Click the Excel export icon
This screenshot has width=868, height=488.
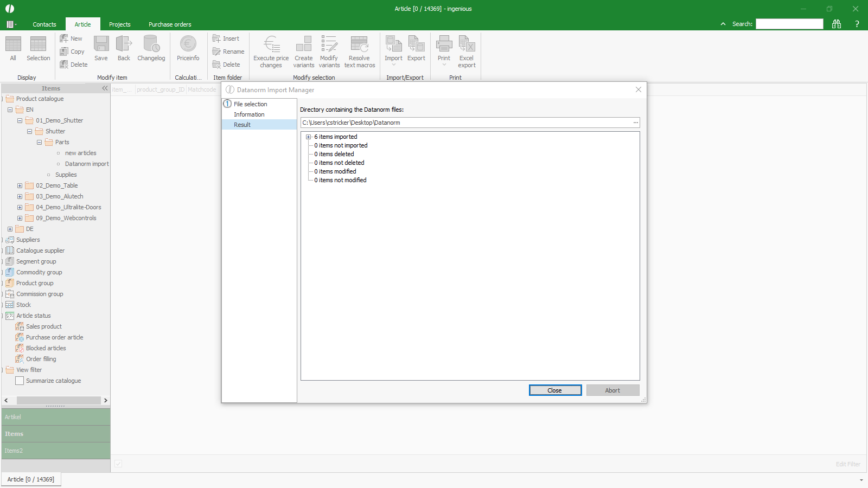[467, 44]
